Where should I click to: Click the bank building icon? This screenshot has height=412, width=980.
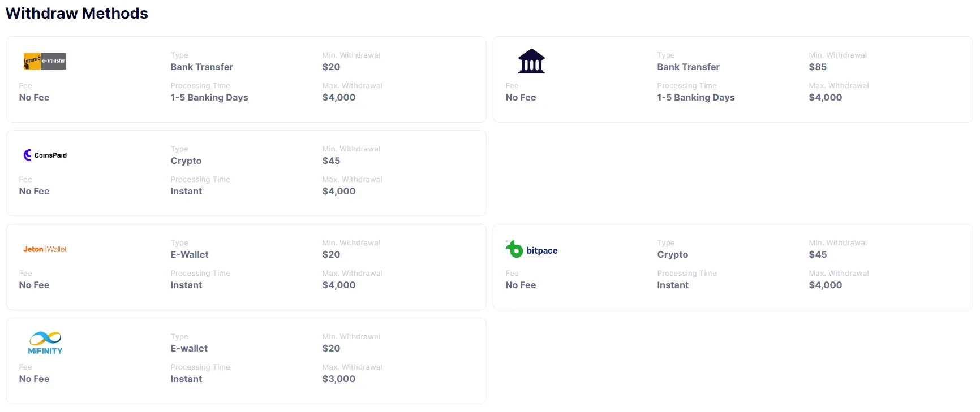(531, 62)
